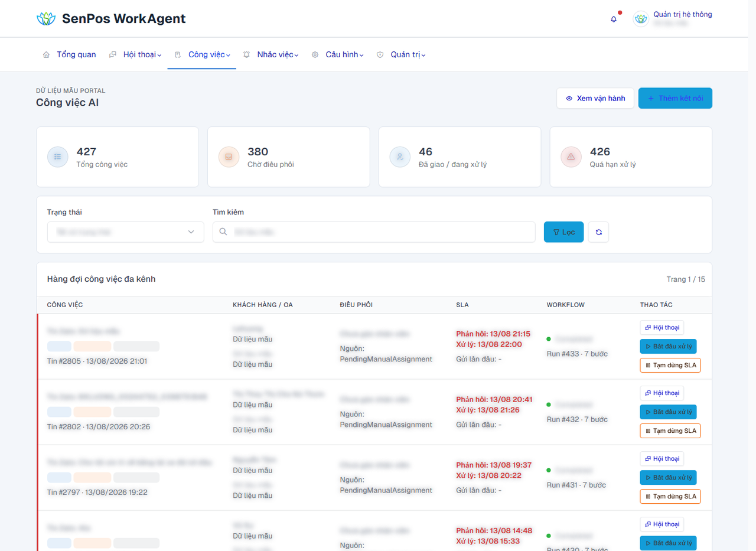The width and height of the screenshot is (756, 551).
Task: Click Bắt đầu xử lý for Tin #2805
Action: 668,346
